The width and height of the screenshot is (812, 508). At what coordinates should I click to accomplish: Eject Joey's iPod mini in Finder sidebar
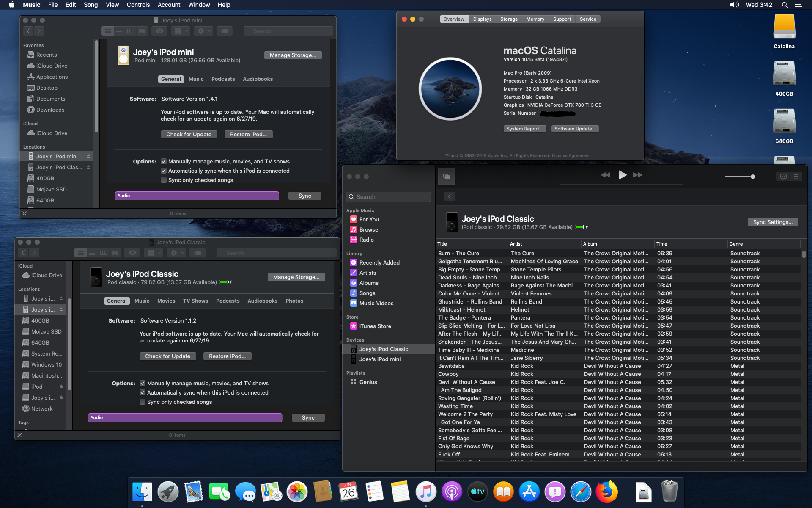tap(88, 156)
